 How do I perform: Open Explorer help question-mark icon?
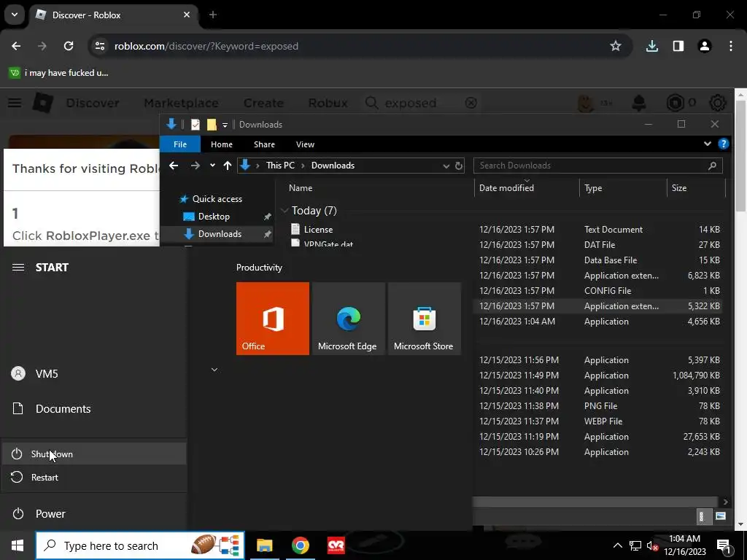click(x=723, y=144)
